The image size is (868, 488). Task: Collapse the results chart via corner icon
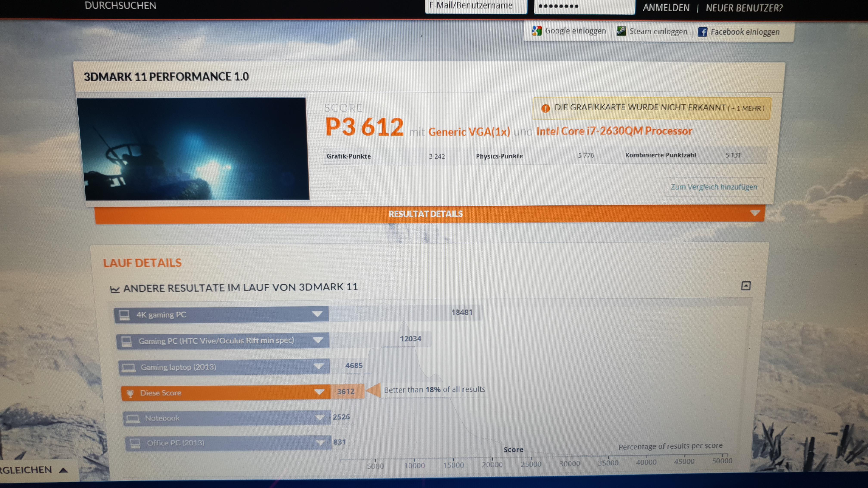[x=746, y=286]
